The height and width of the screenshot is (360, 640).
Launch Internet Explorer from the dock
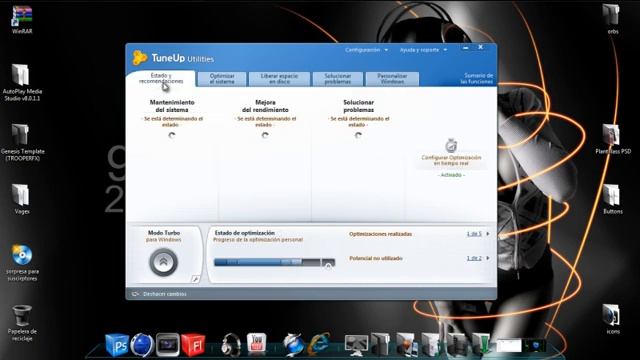pos(319,344)
